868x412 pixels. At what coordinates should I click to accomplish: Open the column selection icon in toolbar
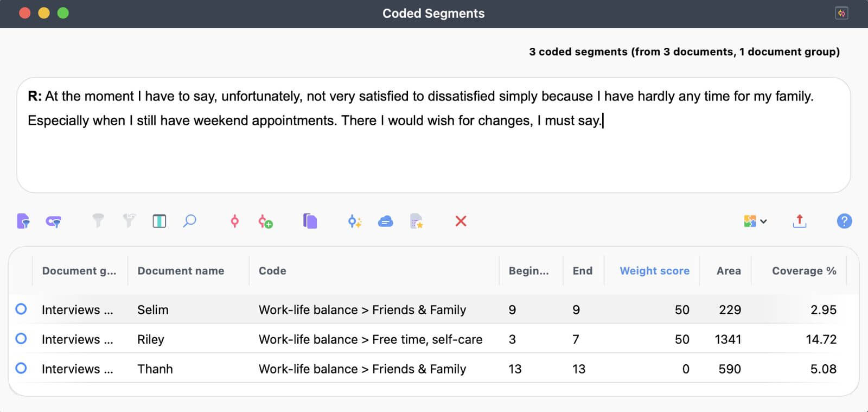tap(159, 221)
